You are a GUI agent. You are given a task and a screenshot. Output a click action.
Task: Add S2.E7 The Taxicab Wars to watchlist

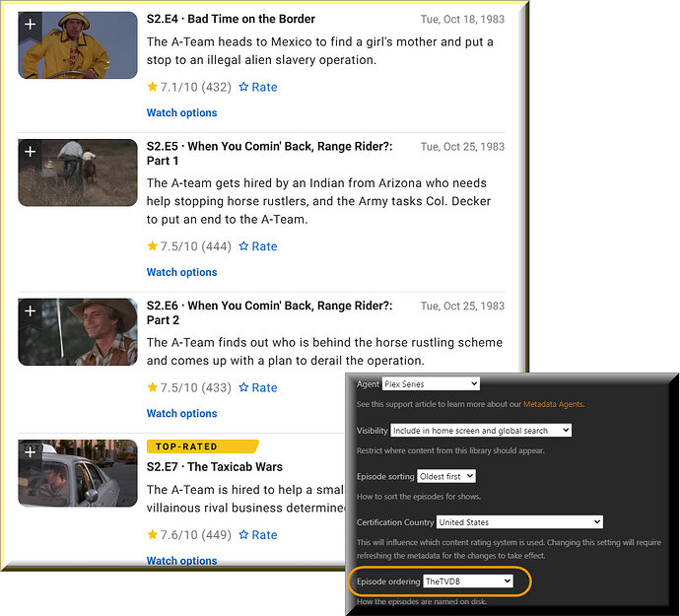coord(30,452)
